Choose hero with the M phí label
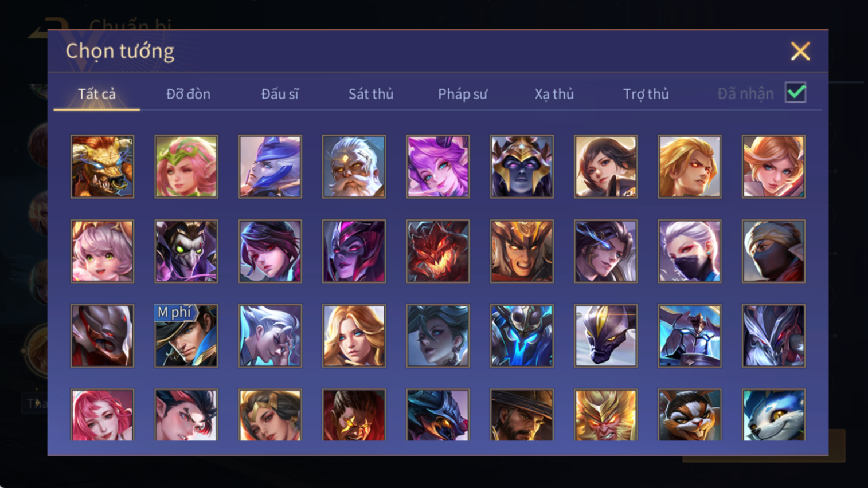Viewport: 868px width, 488px height. point(186,336)
